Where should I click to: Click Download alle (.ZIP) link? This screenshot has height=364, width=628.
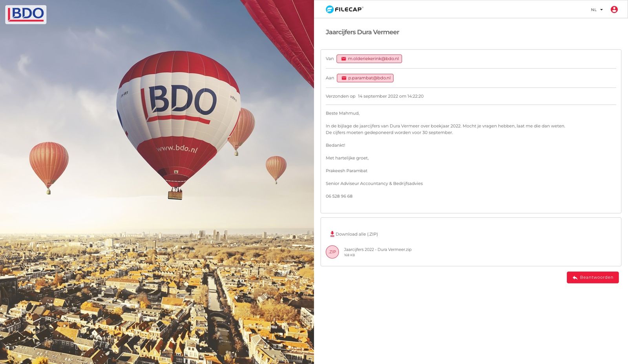pos(354,234)
